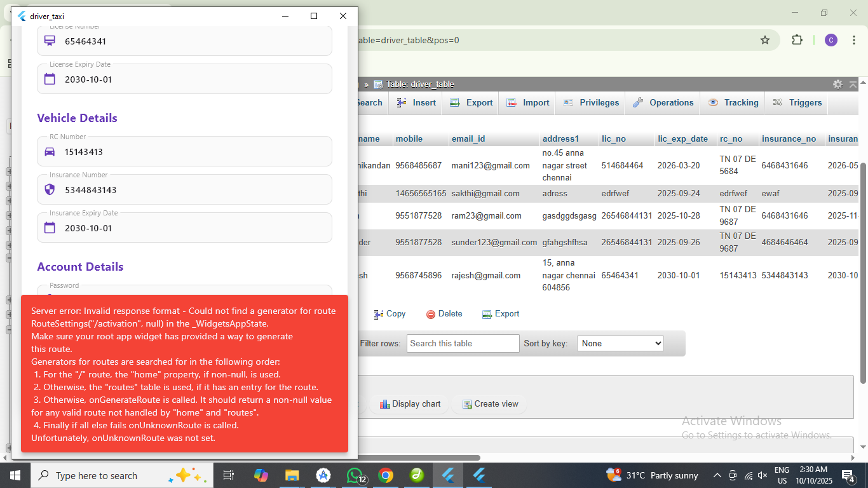Open Chrome's three-dot menu
This screenshot has height=488, width=868.
[852, 40]
